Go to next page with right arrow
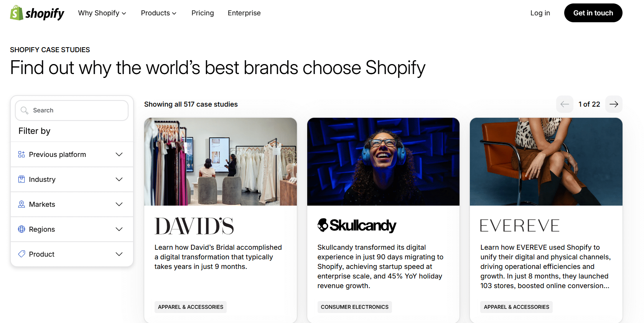The height and width of the screenshot is (323, 644). click(x=614, y=104)
